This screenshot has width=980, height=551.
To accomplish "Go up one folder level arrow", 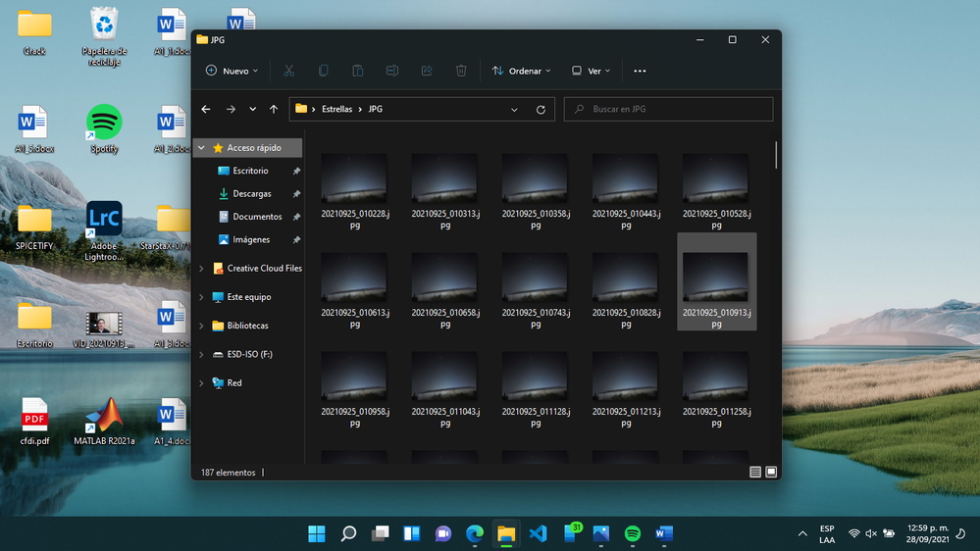I will pos(274,109).
